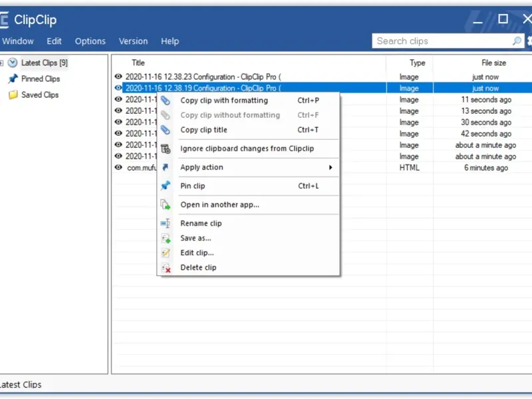
Task: Toggle the eye icon on the com.mufu HTML clip
Action: tap(118, 168)
